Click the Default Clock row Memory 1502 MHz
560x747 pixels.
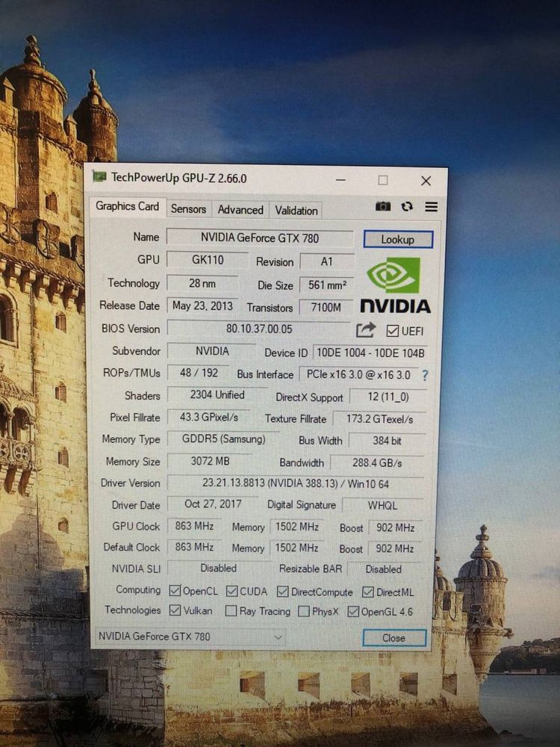click(x=296, y=548)
